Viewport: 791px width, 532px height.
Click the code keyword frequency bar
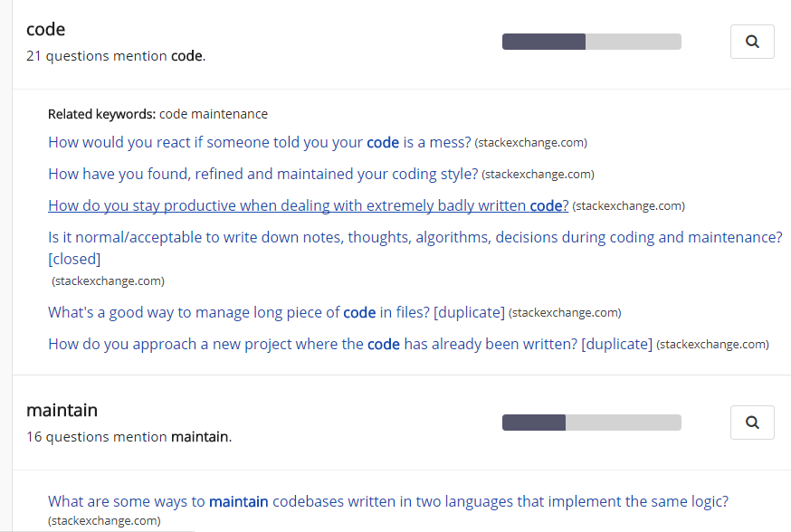click(592, 42)
